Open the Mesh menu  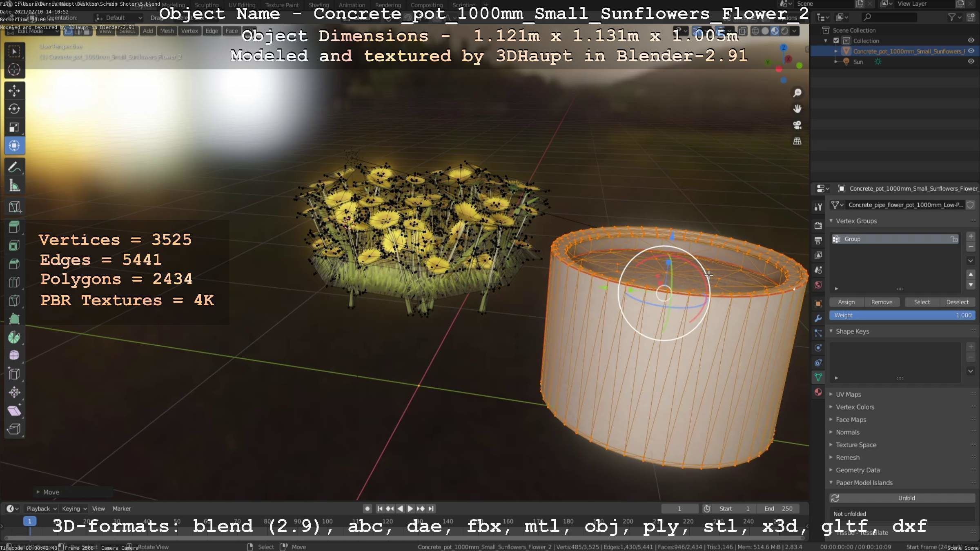(167, 31)
